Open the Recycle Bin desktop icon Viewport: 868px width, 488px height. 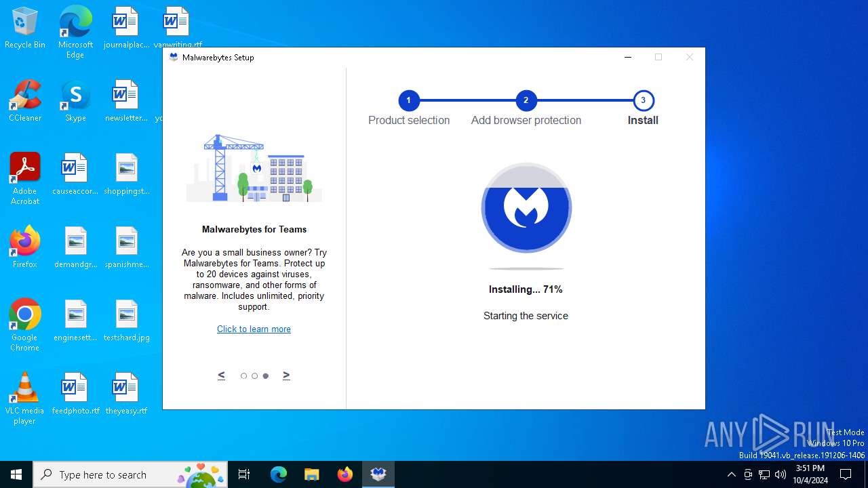coord(25,28)
